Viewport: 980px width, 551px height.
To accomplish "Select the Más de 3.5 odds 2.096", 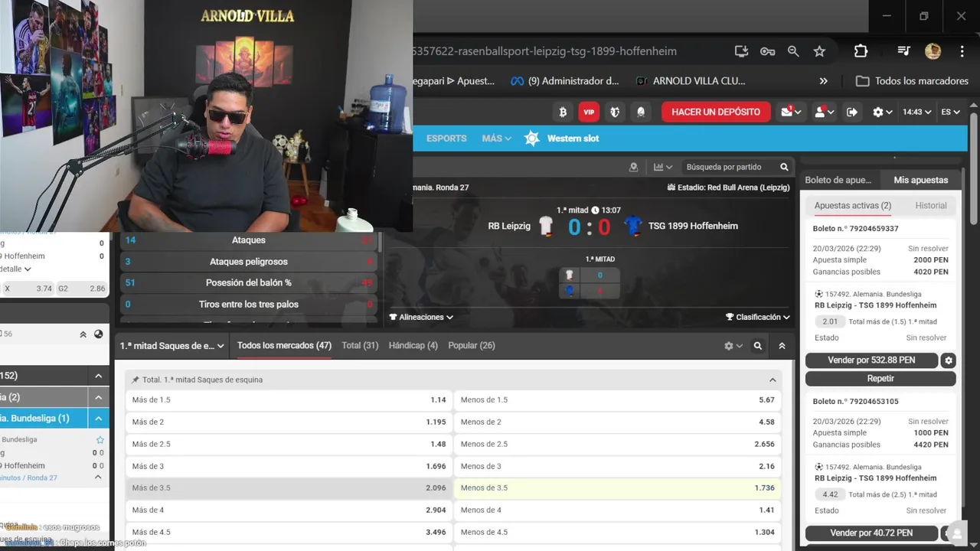I will pos(289,488).
